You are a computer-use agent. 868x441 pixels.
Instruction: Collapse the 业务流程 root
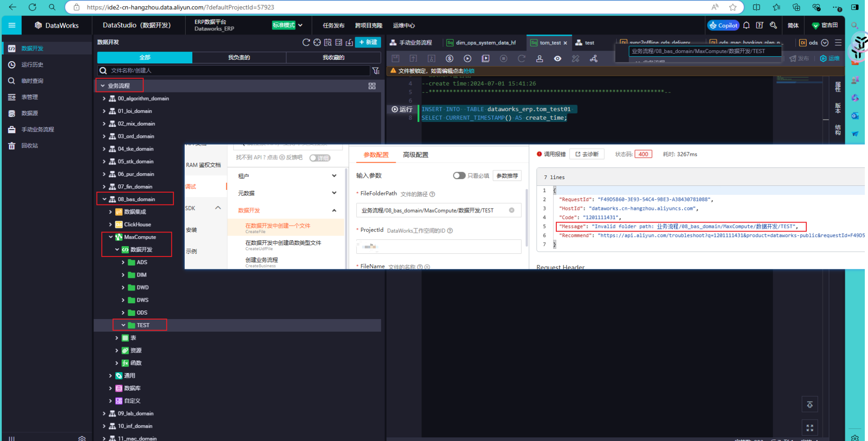click(103, 86)
